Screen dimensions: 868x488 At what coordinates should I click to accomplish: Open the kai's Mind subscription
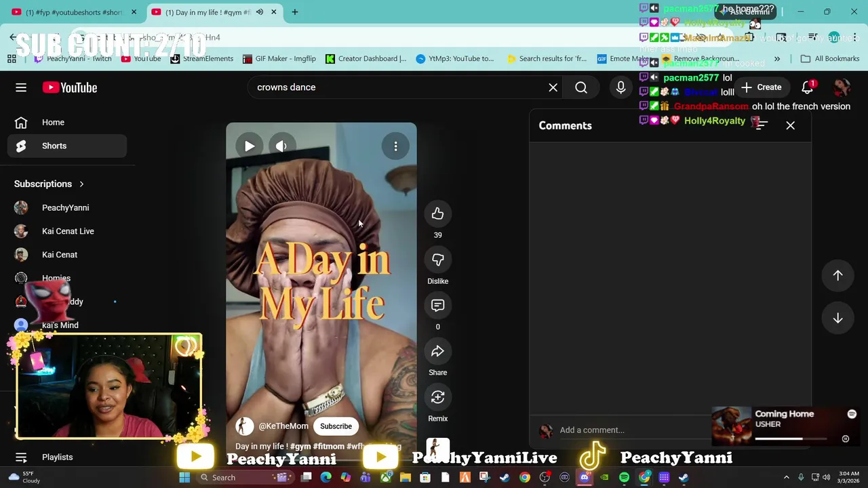[x=66, y=325]
